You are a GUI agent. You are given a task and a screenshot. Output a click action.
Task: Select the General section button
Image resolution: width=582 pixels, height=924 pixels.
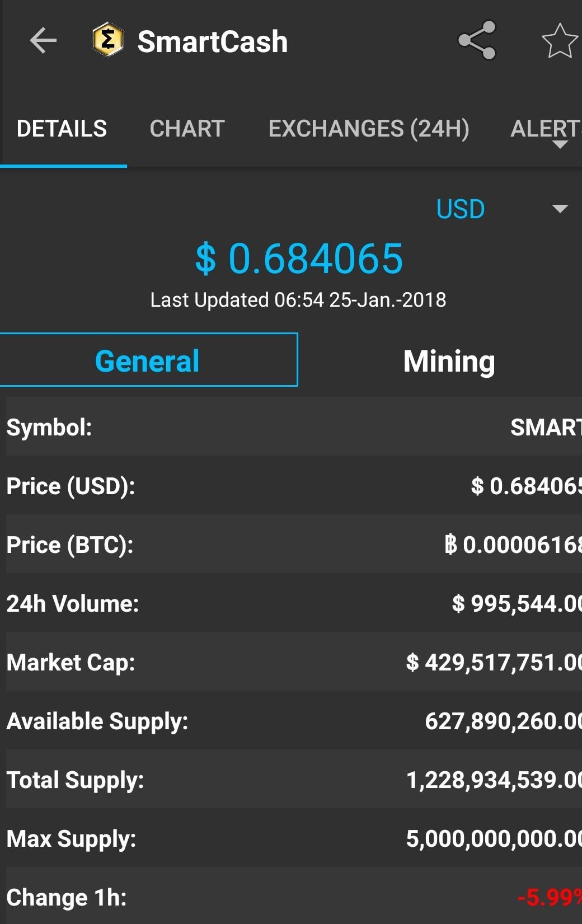pyautogui.click(x=148, y=360)
